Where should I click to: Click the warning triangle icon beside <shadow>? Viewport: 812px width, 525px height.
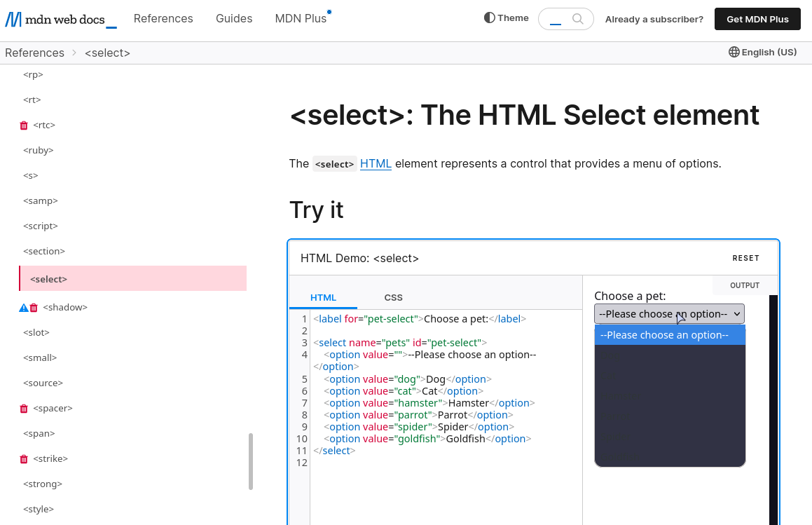[22, 307]
